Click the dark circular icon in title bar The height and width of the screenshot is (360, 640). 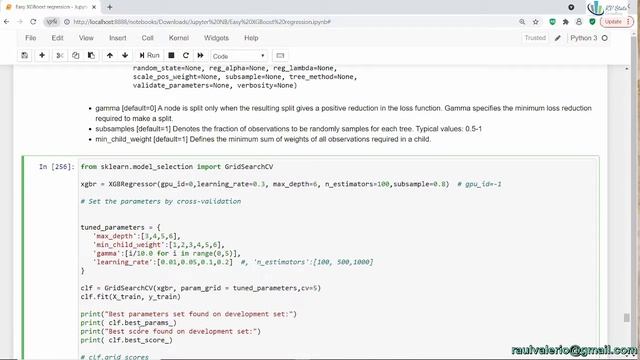click(x=571, y=7)
